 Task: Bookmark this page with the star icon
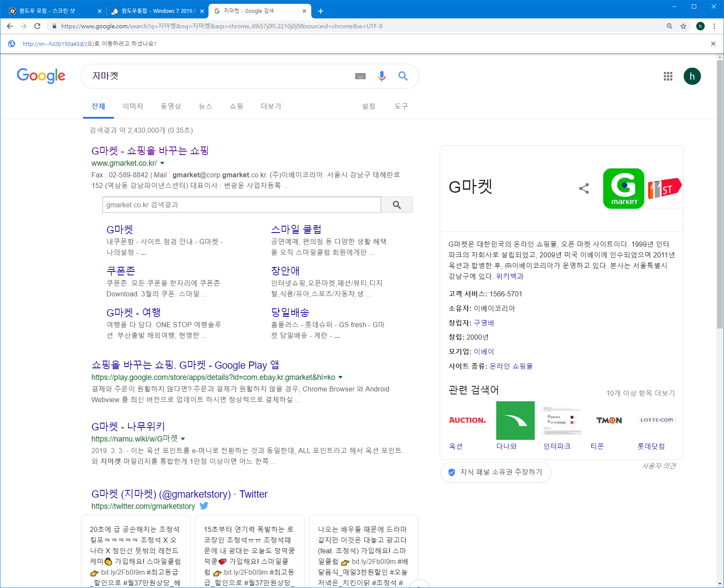click(683, 26)
